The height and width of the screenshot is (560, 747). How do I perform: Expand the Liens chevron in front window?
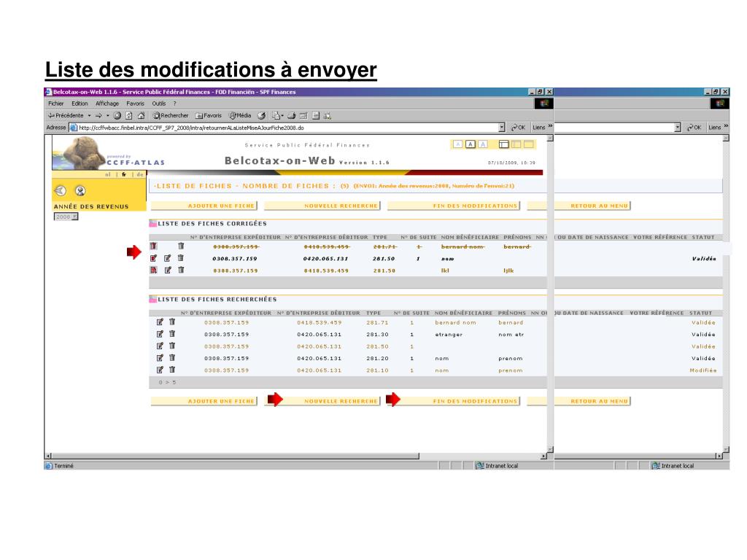pos(550,126)
